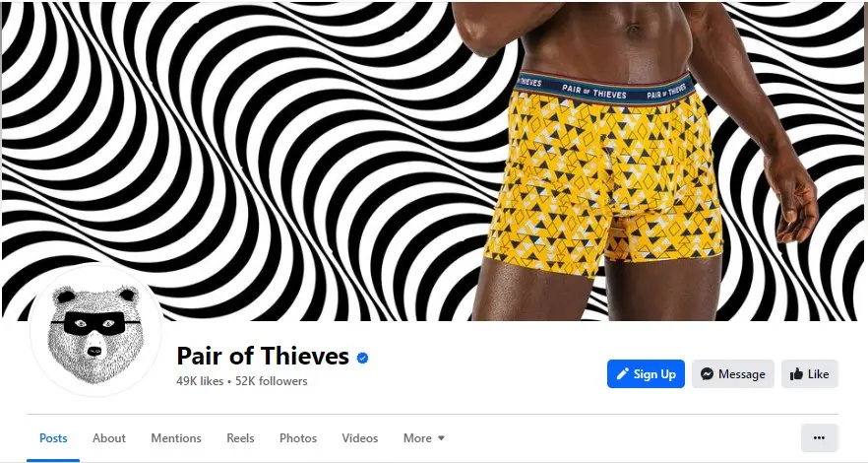The height and width of the screenshot is (463, 868).
Task: Open the three-dots page options menu
Action: [x=819, y=438]
